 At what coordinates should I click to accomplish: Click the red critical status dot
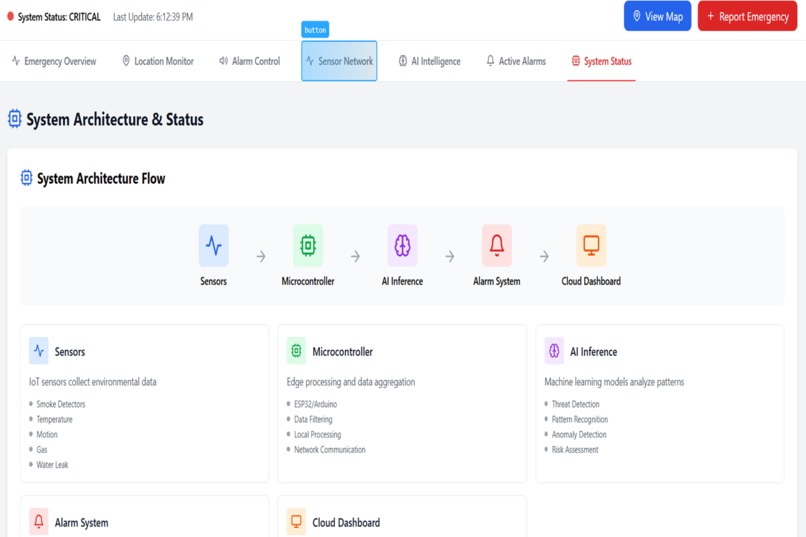click(10, 16)
